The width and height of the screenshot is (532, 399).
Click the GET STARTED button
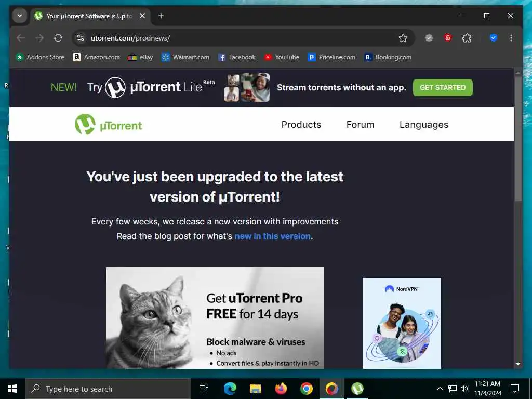[443, 87]
